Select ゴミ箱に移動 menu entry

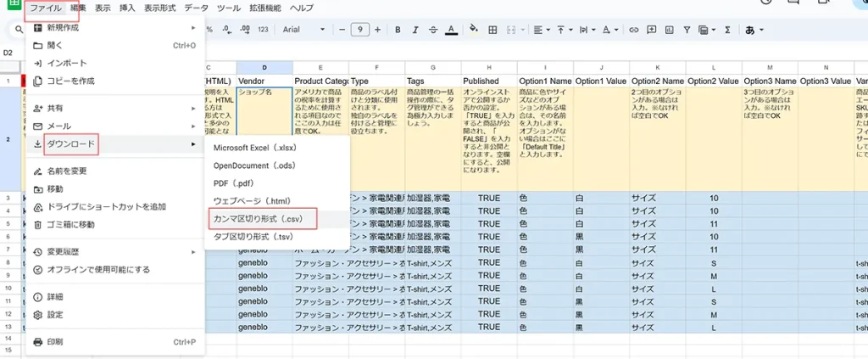tap(115, 224)
